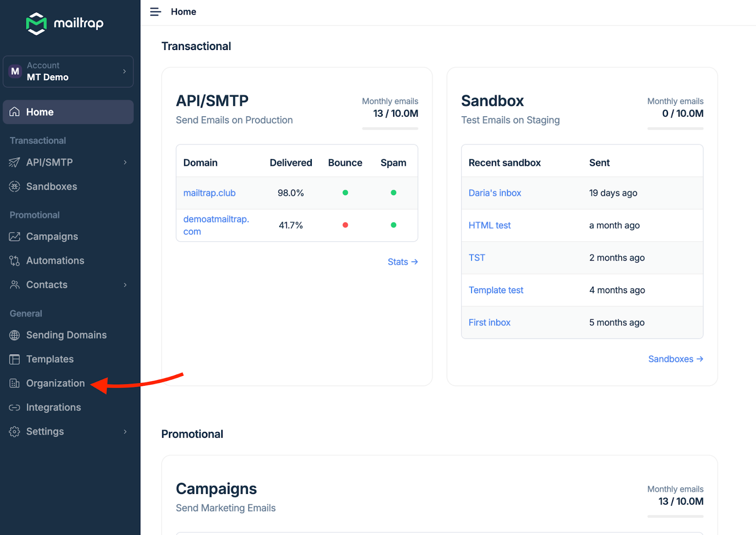756x535 pixels.
Task: Expand the Settings submenu chevron
Action: tap(125, 432)
